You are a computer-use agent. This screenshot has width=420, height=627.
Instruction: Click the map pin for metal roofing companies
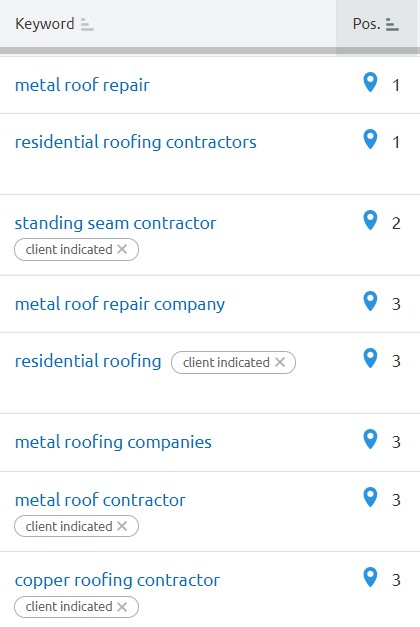(x=370, y=439)
